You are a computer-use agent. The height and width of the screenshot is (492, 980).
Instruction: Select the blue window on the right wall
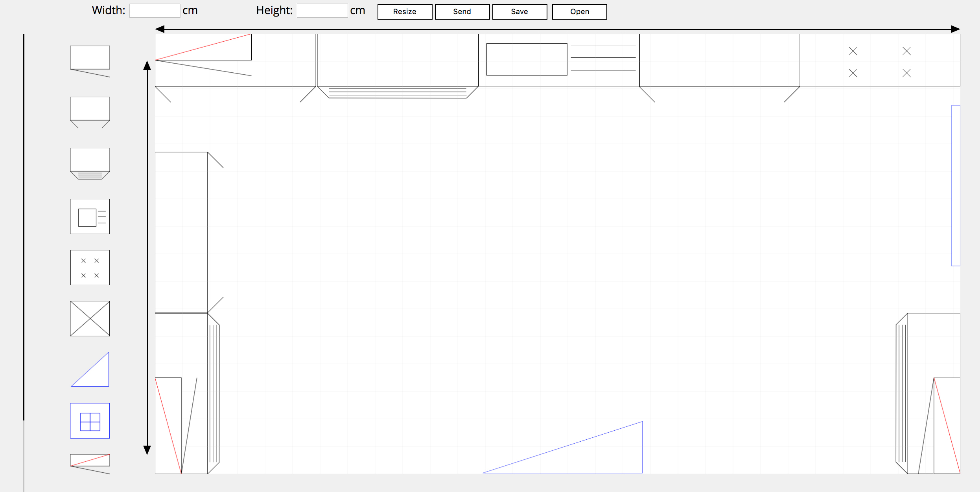coord(956,185)
